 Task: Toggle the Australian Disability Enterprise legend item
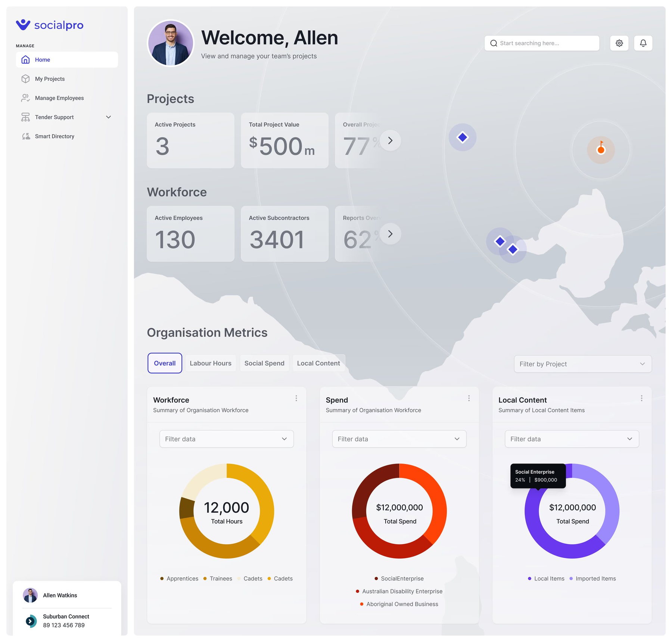coord(399,592)
